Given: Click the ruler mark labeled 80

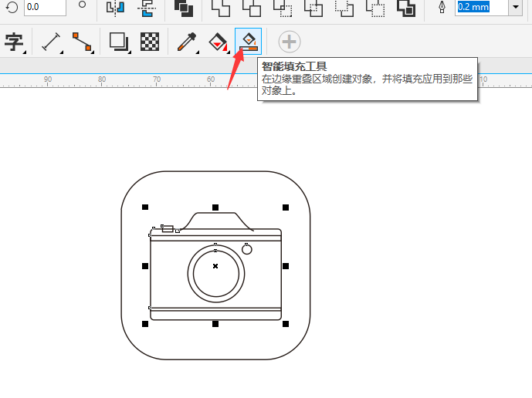Looking at the screenshot, I should 102,79.
